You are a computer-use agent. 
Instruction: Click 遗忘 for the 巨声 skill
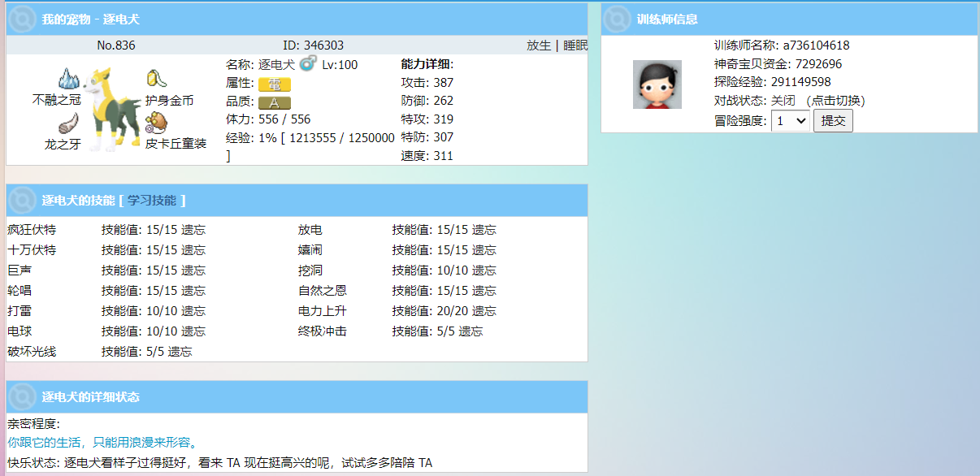point(193,270)
